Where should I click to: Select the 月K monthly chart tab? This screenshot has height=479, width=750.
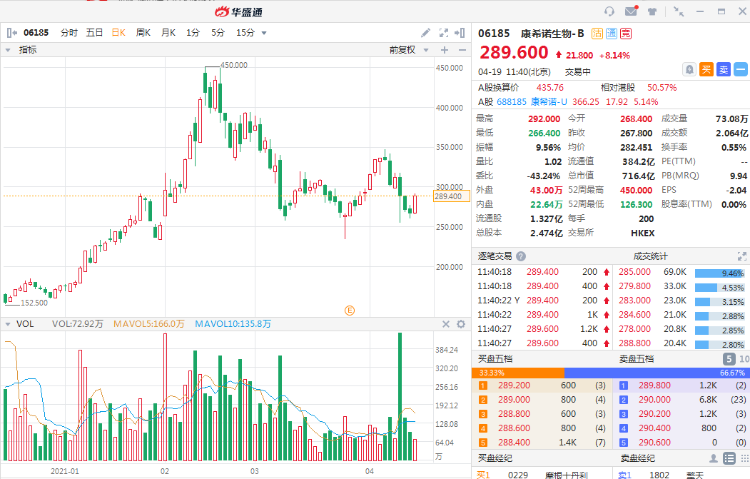(x=168, y=33)
